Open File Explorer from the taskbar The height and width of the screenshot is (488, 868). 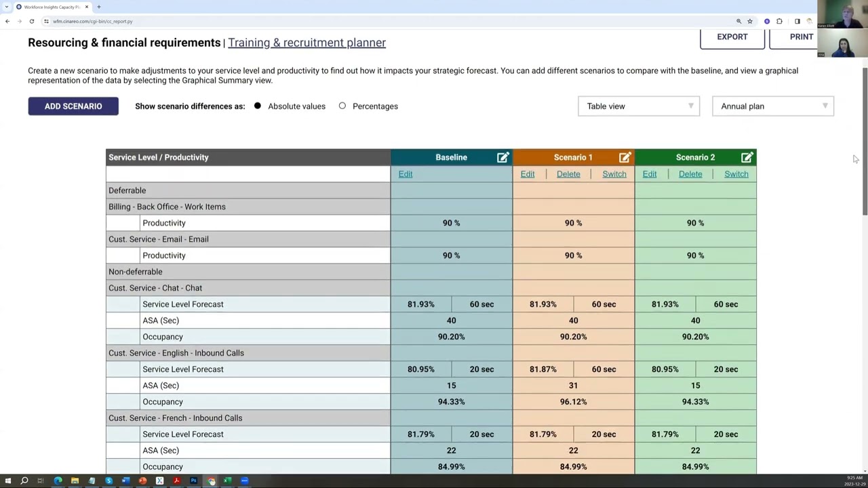point(75,481)
